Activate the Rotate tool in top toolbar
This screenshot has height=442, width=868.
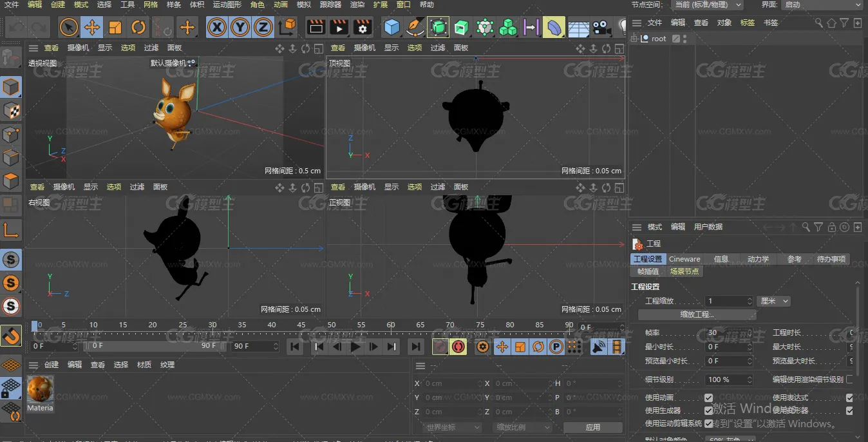(138, 27)
